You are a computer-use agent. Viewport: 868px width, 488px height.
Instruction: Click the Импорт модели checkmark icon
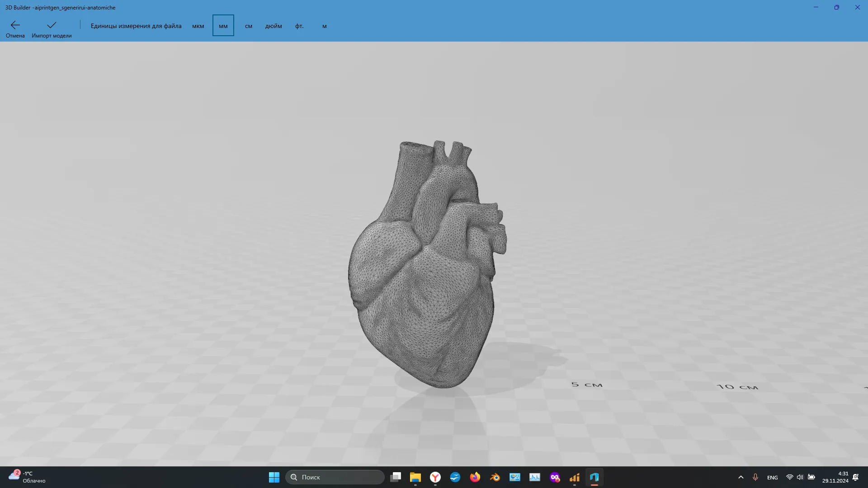click(52, 25)
